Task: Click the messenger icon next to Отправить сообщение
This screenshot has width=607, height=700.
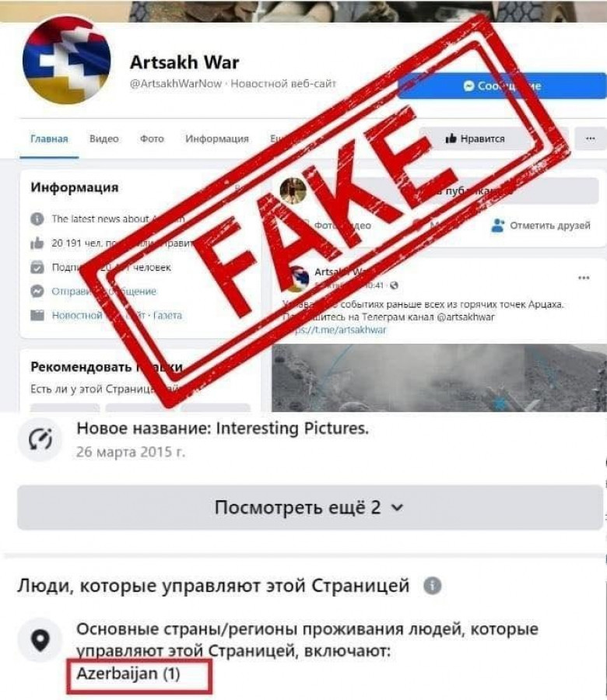Action: pyautogui.click(x=37, y=291)
